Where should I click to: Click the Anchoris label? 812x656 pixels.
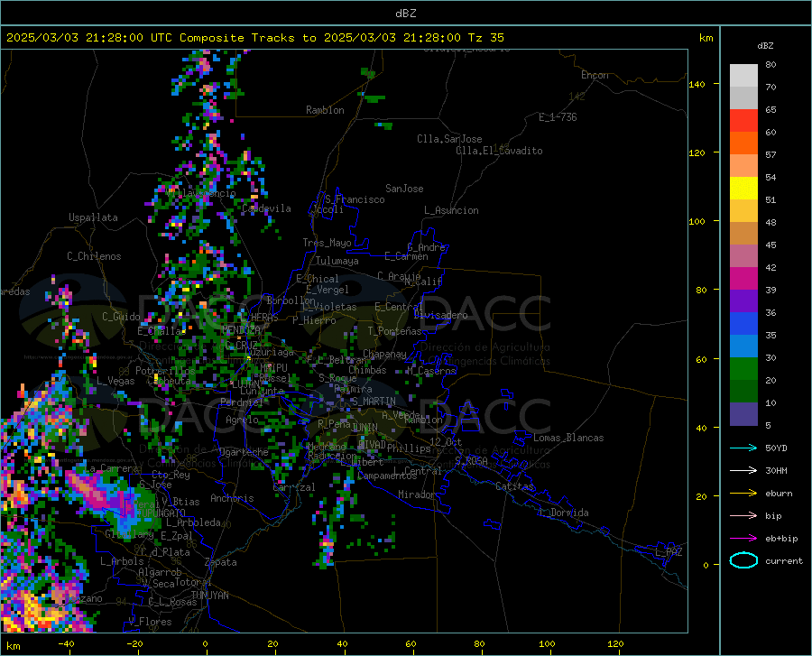pyautogui.click(x=232, y=498)
